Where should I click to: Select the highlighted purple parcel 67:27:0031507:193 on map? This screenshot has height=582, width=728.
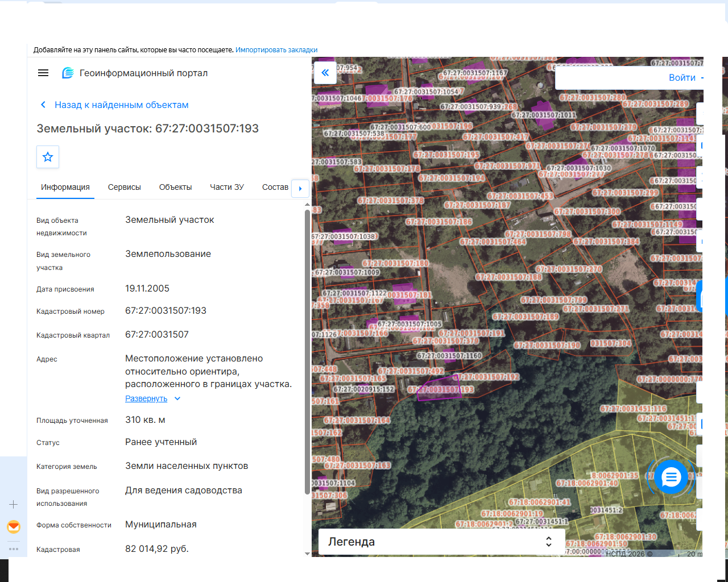pyautogui.click(x=438, y=388)
